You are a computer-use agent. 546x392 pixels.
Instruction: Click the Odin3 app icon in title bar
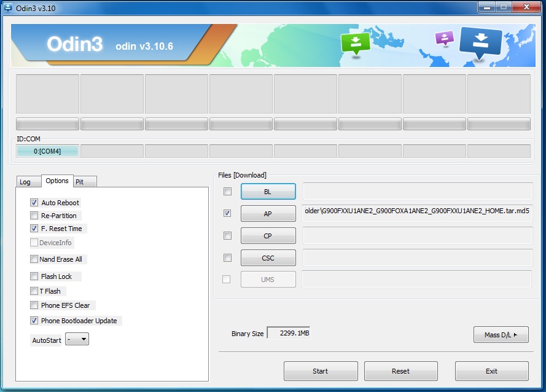7,7
